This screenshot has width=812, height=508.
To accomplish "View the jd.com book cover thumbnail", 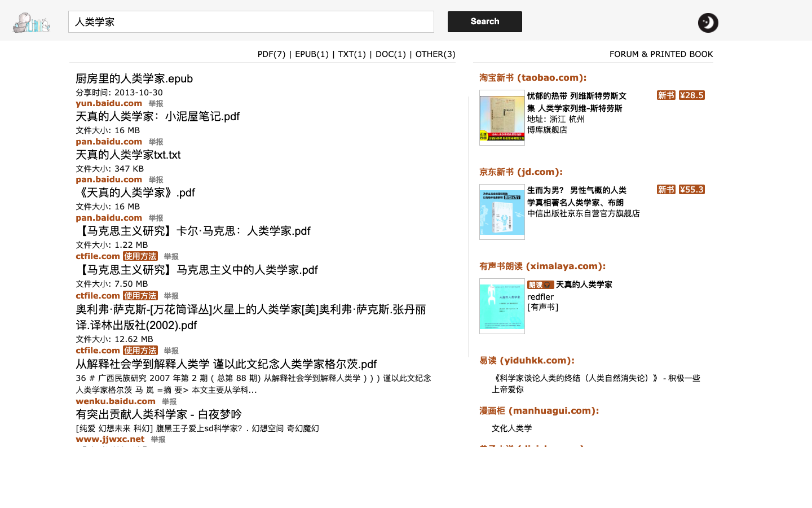I will pos(502,212).
